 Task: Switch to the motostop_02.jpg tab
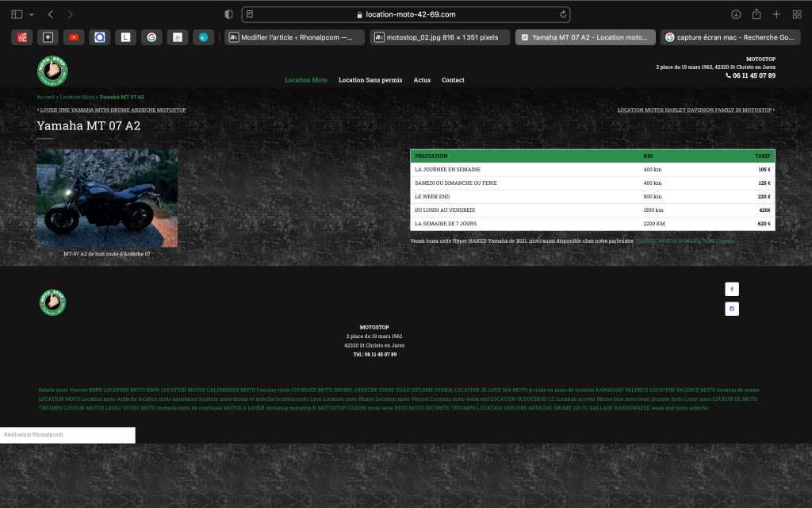coord(439,37)
